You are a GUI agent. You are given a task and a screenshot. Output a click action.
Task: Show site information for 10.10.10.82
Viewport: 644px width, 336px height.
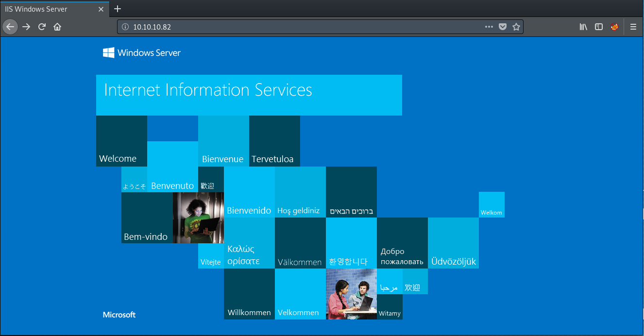[125, 27]
